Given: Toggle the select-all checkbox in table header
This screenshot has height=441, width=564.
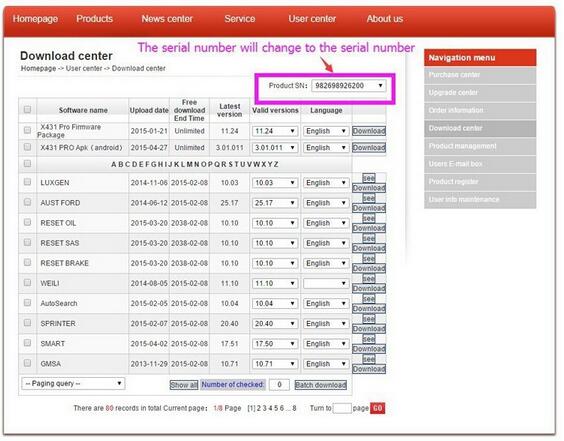Looking at the screenshot, I should click(27, 109).
